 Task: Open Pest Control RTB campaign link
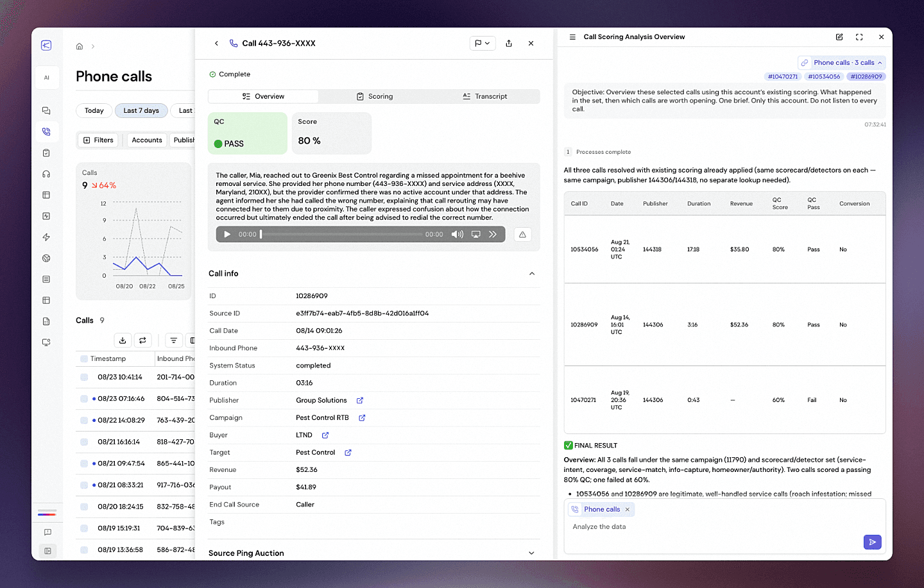(x=362, y=418)
